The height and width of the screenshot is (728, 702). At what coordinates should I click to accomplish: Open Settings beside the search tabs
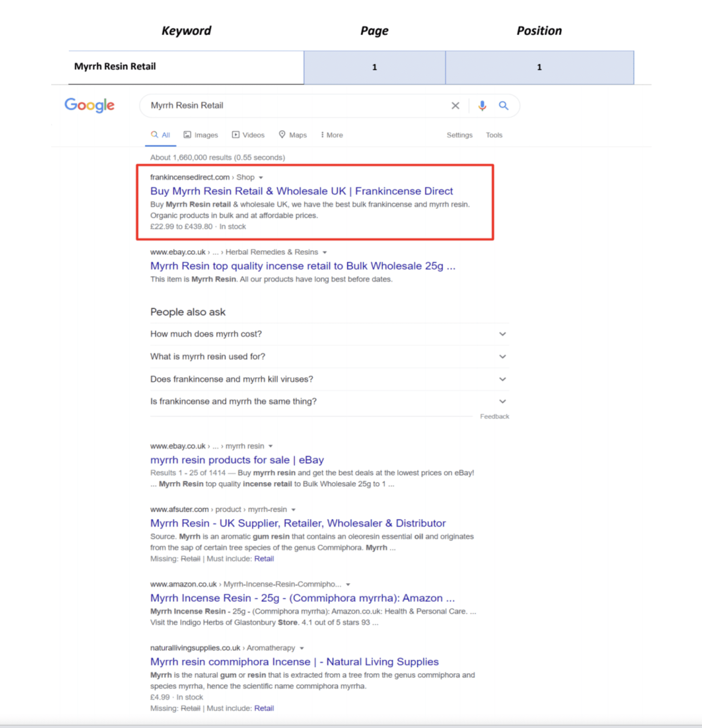point(459,135)
